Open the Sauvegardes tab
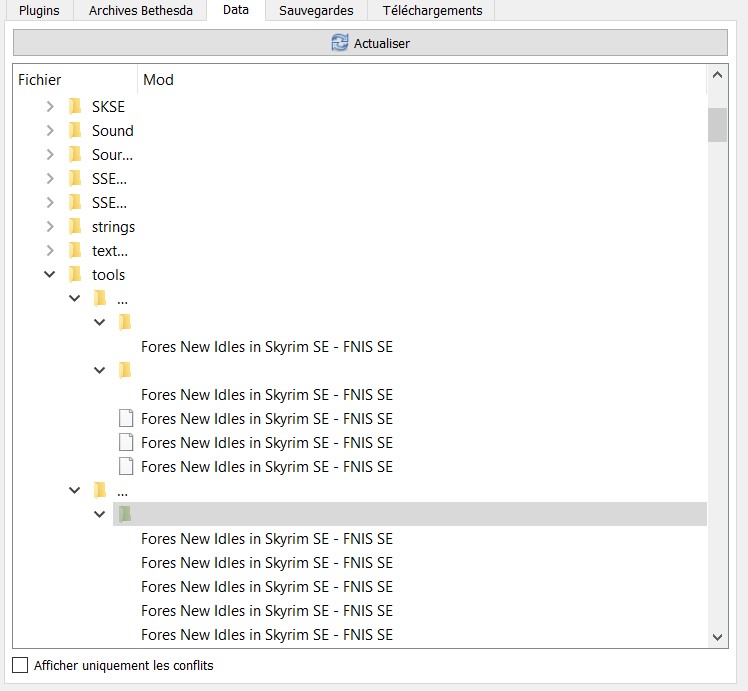This screenshot has width=748, height=691. coord(316,10)
